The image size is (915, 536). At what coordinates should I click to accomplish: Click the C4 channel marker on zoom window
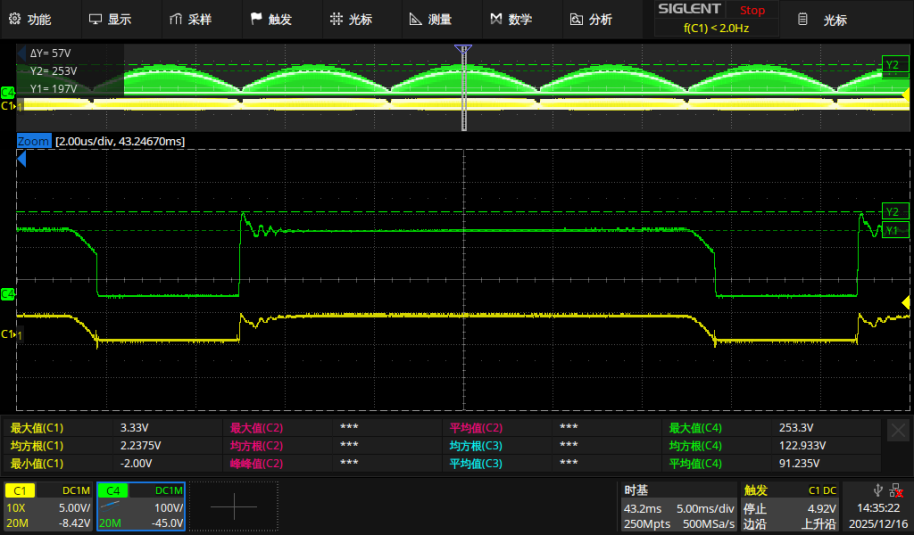pyautogui.click(x=8, y=294)
